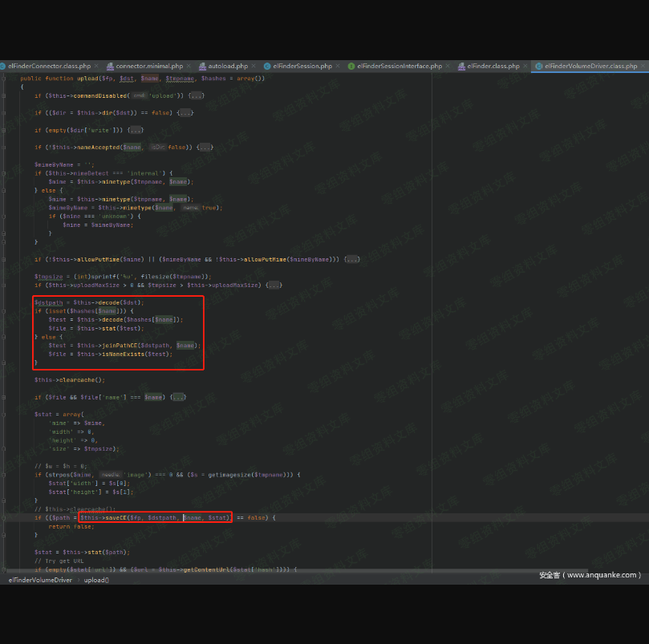Close the elFinder.class.php tab
This screenshot has height=644, width=649.
525,66
